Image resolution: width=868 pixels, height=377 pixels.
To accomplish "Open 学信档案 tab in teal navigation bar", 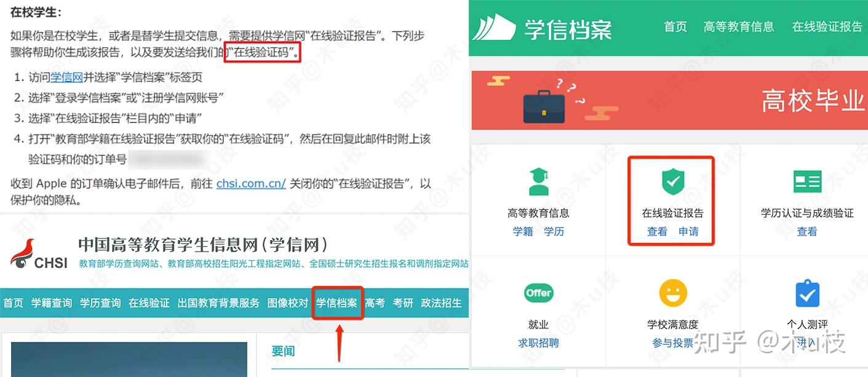I will (336, 303).
